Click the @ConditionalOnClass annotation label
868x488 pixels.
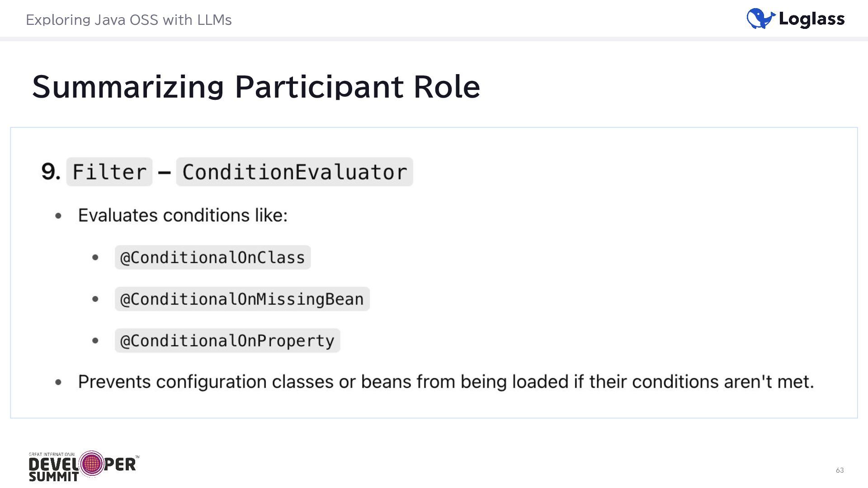pyautogui.click(x=212, y=258)
